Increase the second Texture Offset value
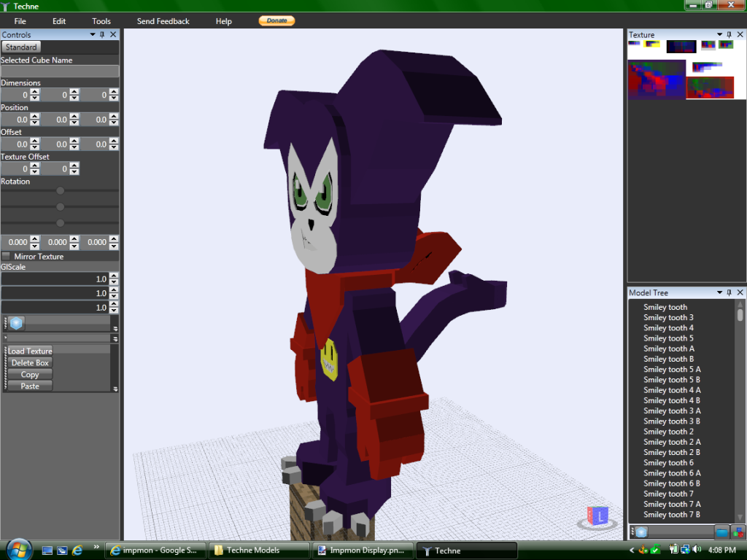Viewport: 747px width, 560px height. coord(74,166)
